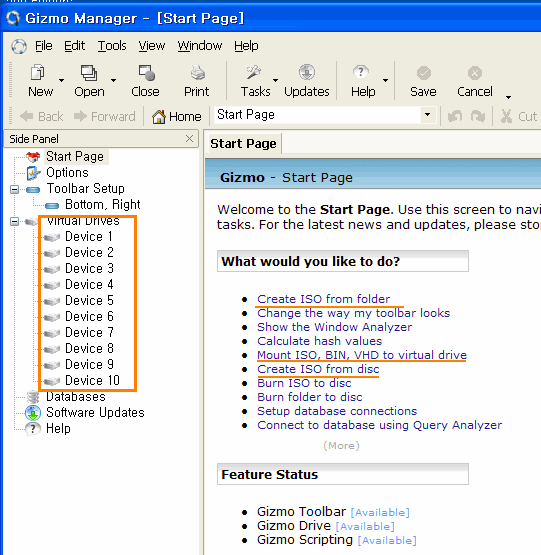
Task: Click the Updates toolbar icon
Action: [307, 73]
